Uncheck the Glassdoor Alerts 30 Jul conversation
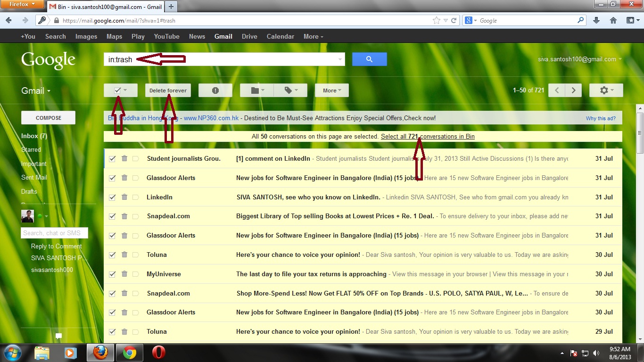Screen dimensions: 644x362 pos(112,313)
